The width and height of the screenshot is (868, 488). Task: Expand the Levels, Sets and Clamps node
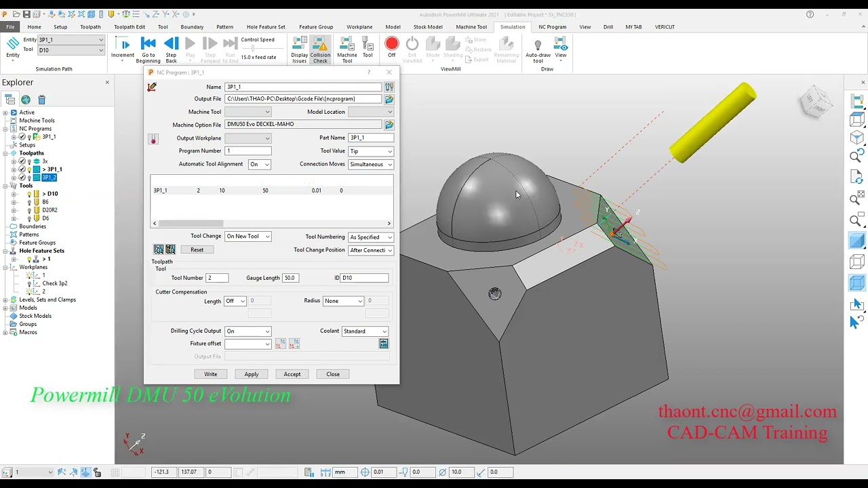(5, 300)
